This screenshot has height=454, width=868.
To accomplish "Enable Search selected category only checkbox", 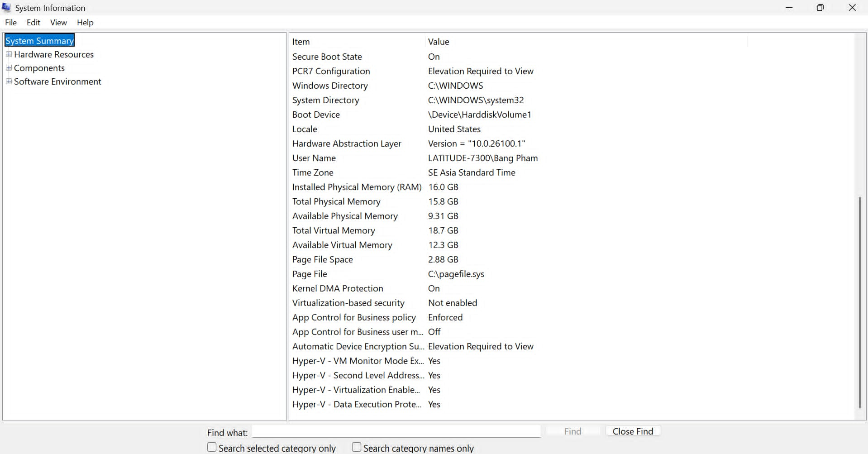I will coord(212,448).
